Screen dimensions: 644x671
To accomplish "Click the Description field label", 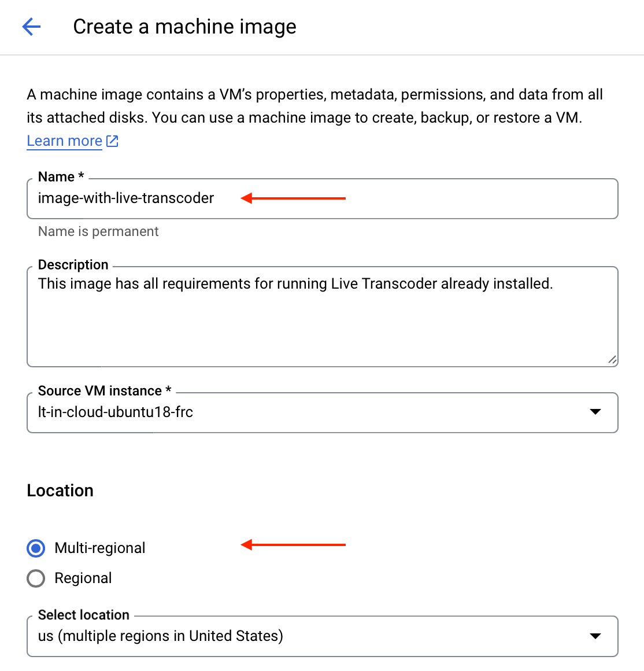I will coord(73,265).
